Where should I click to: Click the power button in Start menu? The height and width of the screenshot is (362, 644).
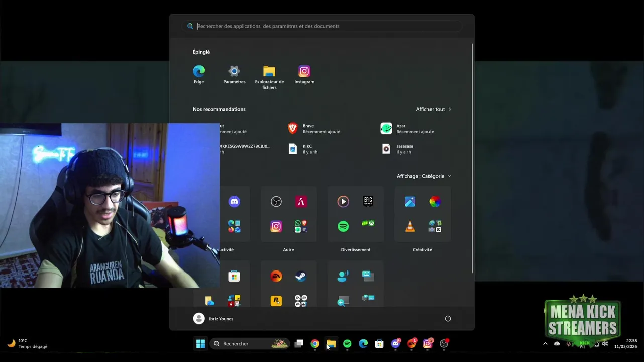coord(448,319)
